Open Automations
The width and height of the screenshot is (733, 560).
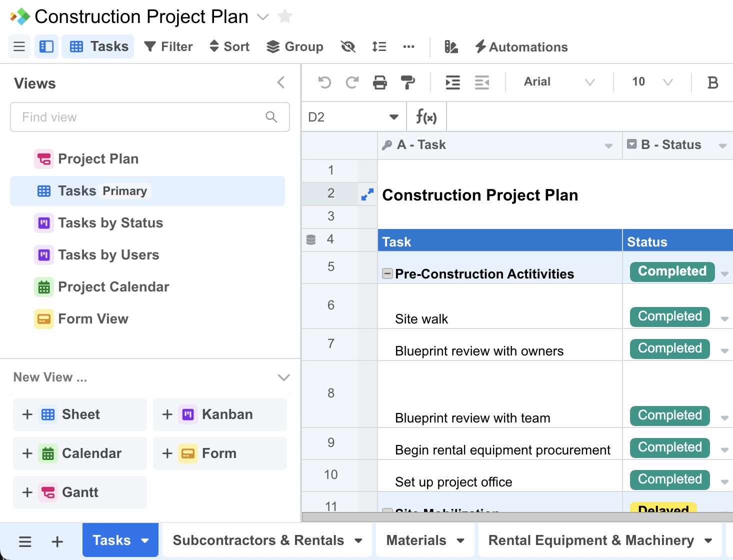521,46
